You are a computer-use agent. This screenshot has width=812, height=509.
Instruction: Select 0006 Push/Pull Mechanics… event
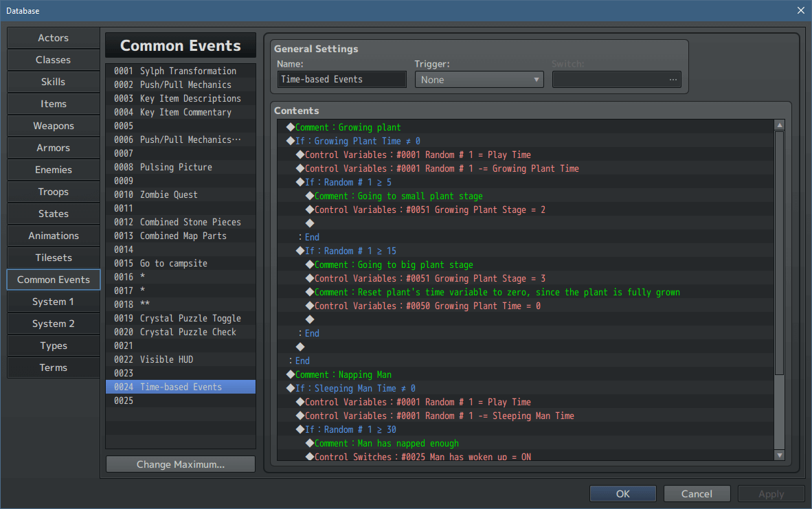pyautogui.click(x=181, y=139)
